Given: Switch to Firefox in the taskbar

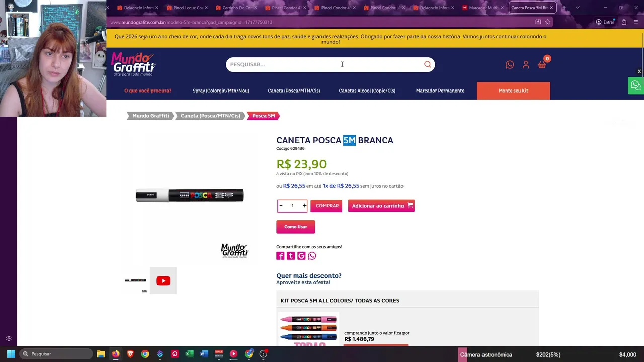Looking at the screenshot, I should [x=115, y=354].
